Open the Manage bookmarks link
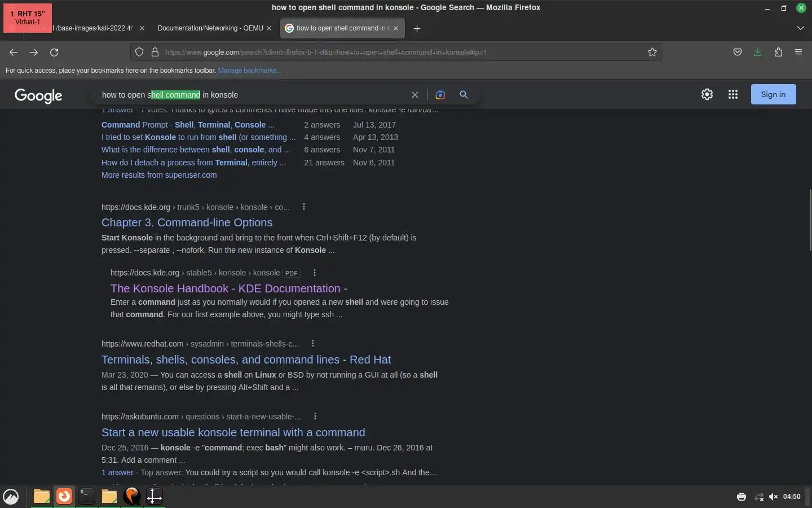This screenshot has width=812, height=508. click(249, 71)
